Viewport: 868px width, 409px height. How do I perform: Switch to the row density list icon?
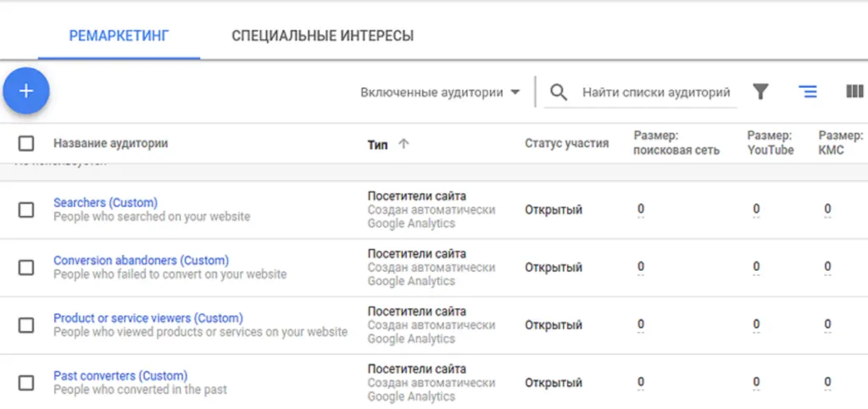808,91
